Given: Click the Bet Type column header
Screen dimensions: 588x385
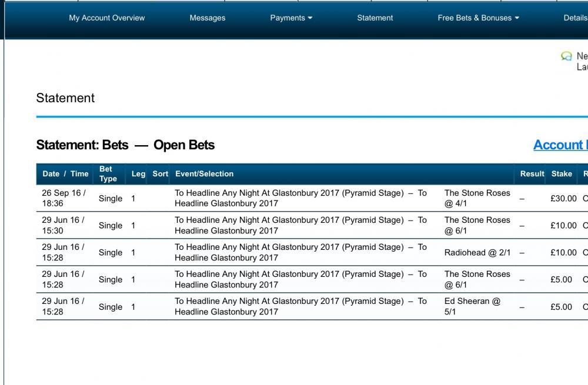Looking at the screenshot, I should pos(108,174).
